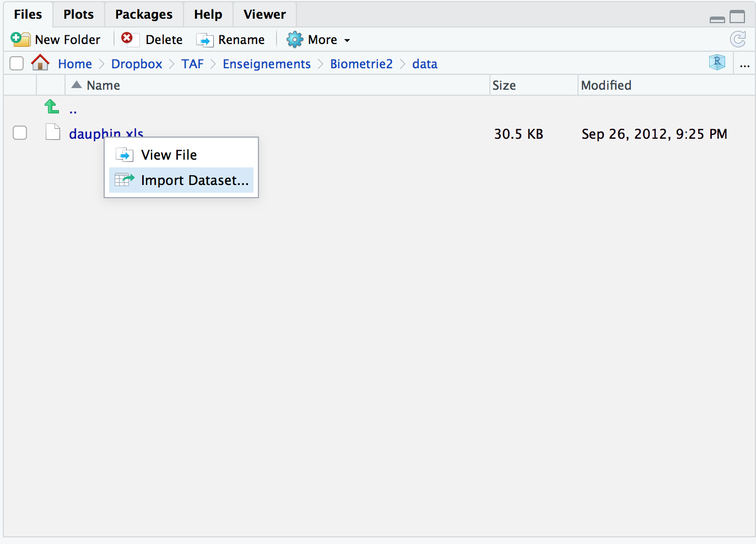This screenshot has width=756, height=544.
Task: Open the ellipsis go-to-directory button
Action: pos(745,64)
